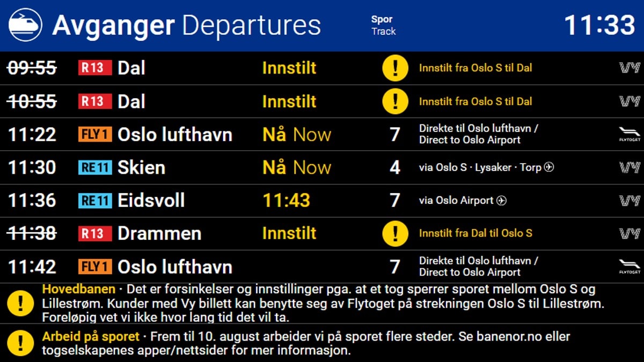Click the Hovedbanen alert warning icon
This screenshot has height=362, width=644.
pyautogui.click(x=20, y=304)
